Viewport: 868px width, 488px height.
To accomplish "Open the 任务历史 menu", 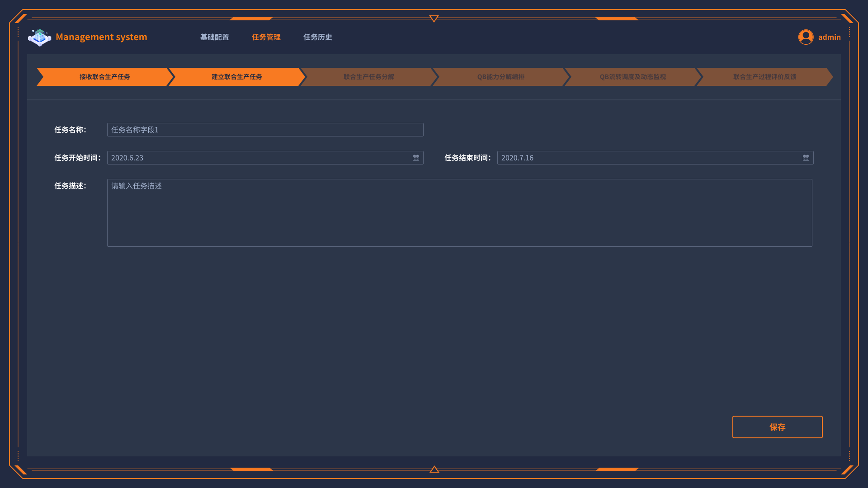I will pyautogui.click(x=318, y=37).
